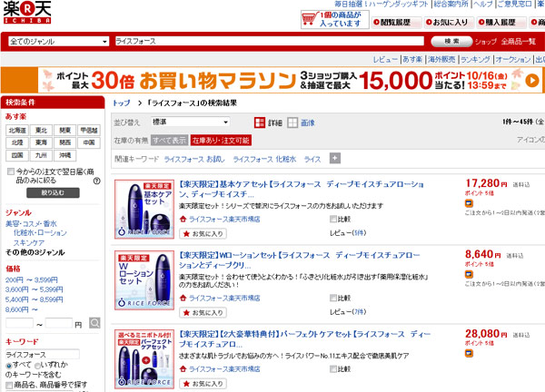Open 閲覧履歴 tab
545x392 pixels.
point(396,22)
